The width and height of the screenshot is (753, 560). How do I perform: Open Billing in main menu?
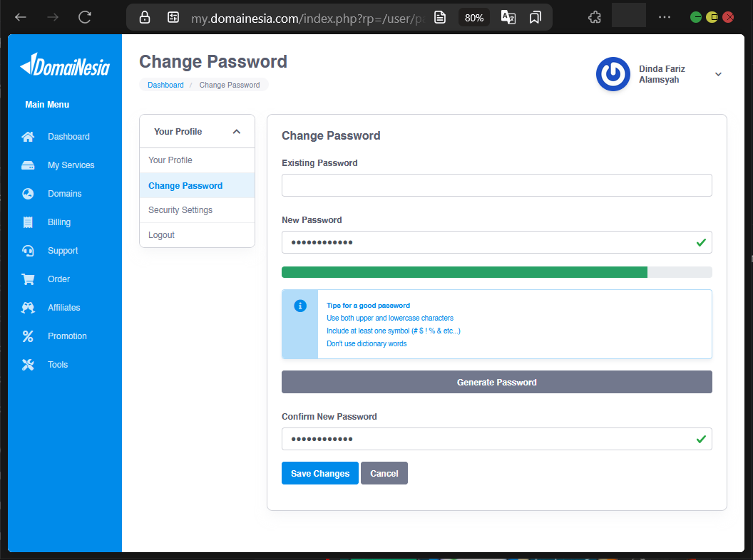tap(59, 222)
